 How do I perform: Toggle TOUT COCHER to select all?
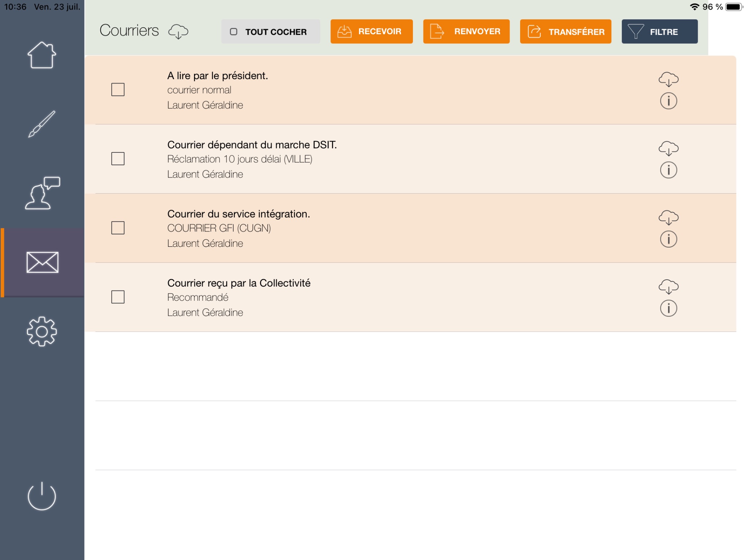270,32
